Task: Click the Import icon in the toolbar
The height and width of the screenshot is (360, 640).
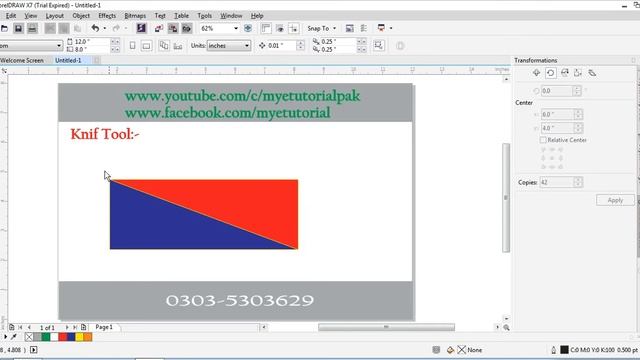Action: pyautogui.click(x=159, y=28)
